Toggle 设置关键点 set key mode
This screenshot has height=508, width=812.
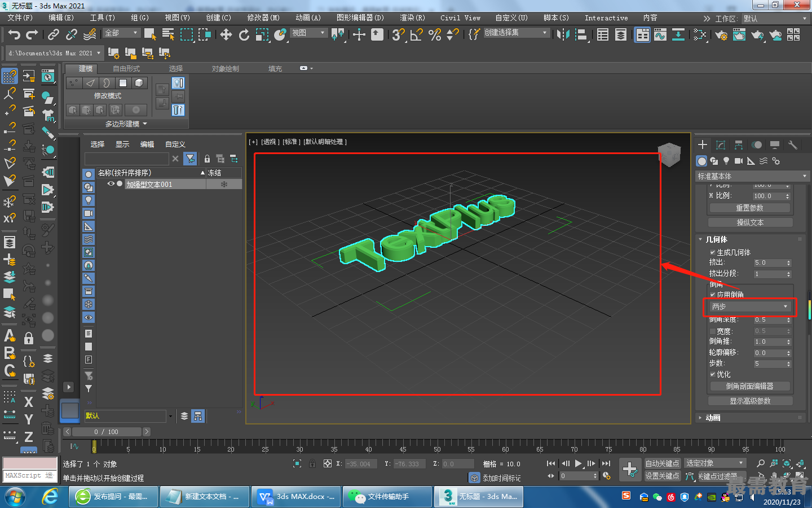[663, 476]
